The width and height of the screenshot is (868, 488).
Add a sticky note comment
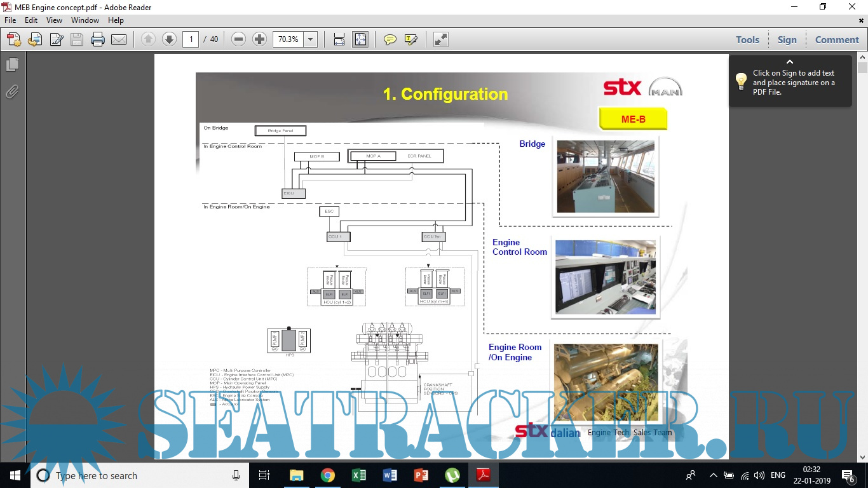point(390,39)
